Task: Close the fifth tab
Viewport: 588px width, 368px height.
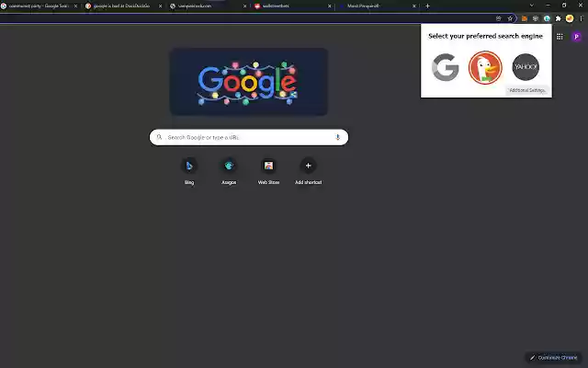Action: [414, 6]
